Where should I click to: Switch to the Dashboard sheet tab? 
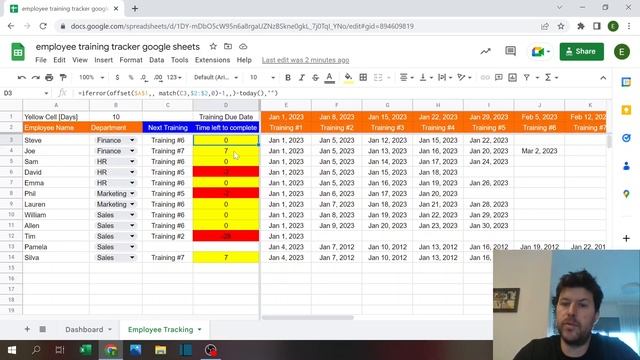coord(84,329)
